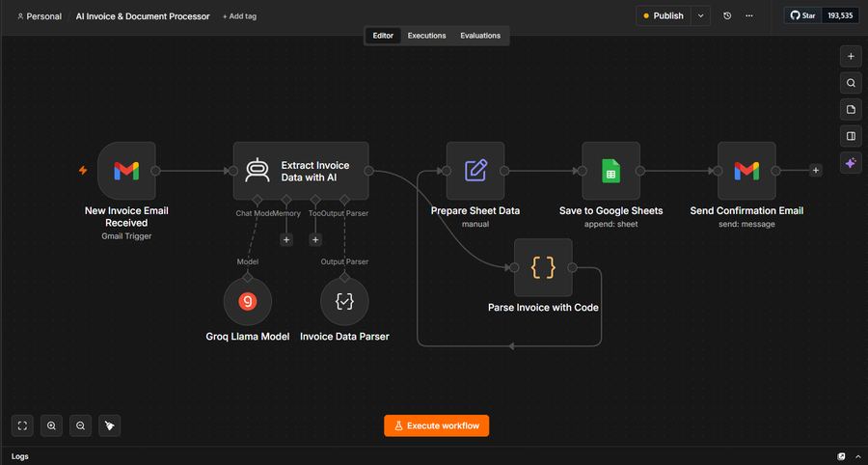Click the Groq Llama Model label

[x=248, y=337]
